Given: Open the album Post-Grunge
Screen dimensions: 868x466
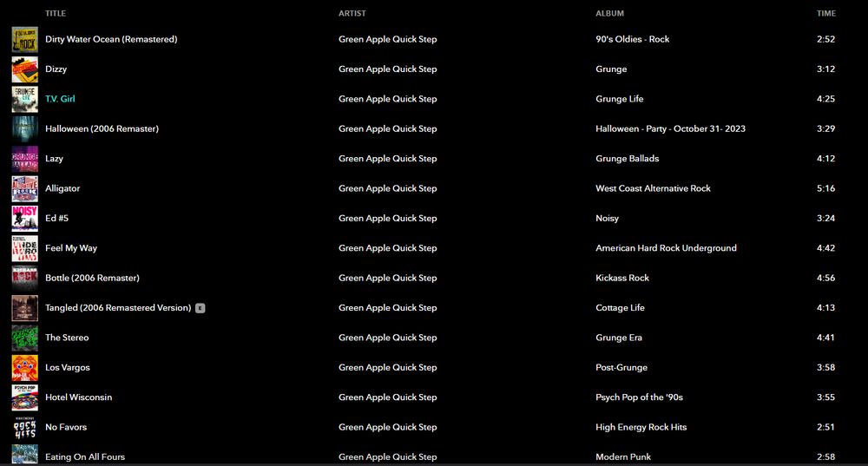Looking at the screenshot, I should (x=621, y=368).
